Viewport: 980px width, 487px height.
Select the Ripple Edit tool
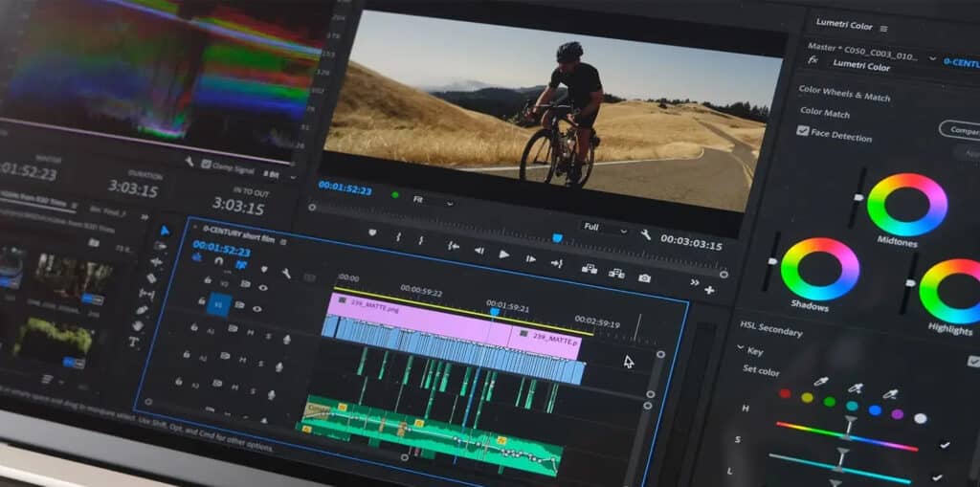tap(156, 262)
